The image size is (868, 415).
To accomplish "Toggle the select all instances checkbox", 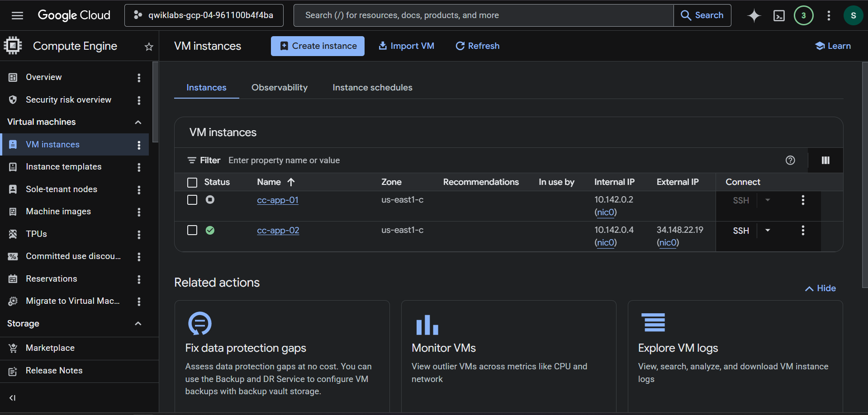I will (192, 182).
